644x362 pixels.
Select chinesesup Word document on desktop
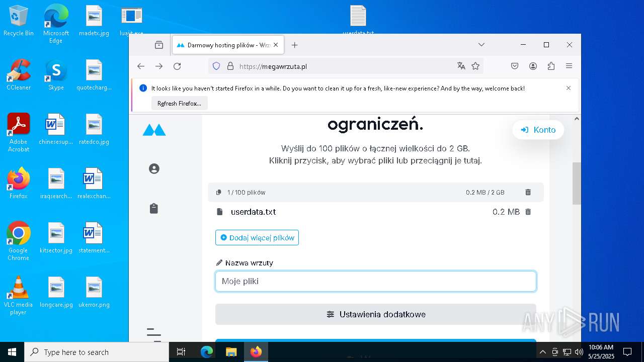(56, 129)
